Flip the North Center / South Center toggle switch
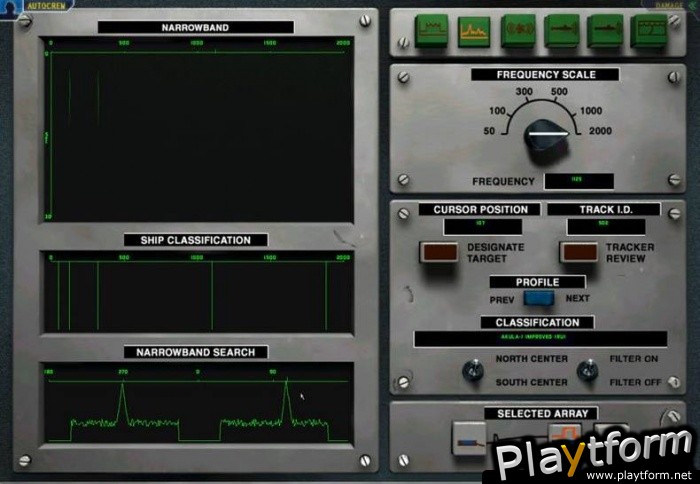This screenshot has height=484, width=700. pos(473,370)
